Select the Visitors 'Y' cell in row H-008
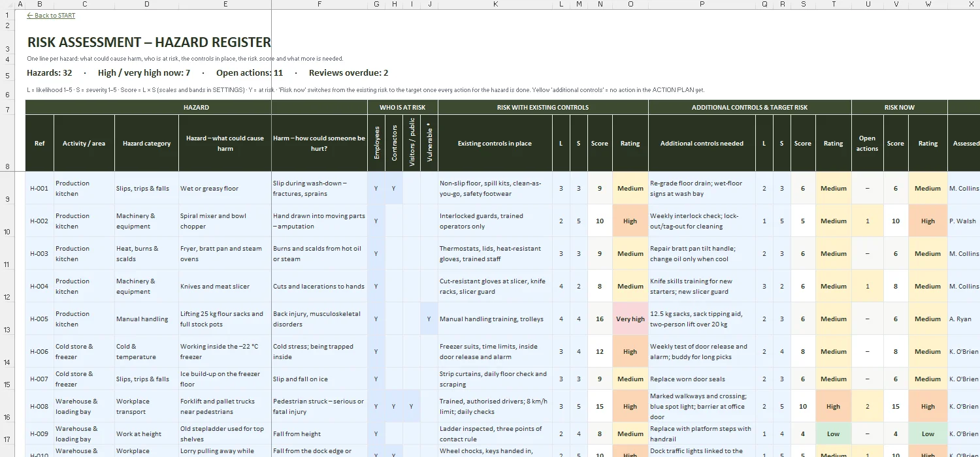The width and height of the screenshot is (980, 457). [412, 406]
